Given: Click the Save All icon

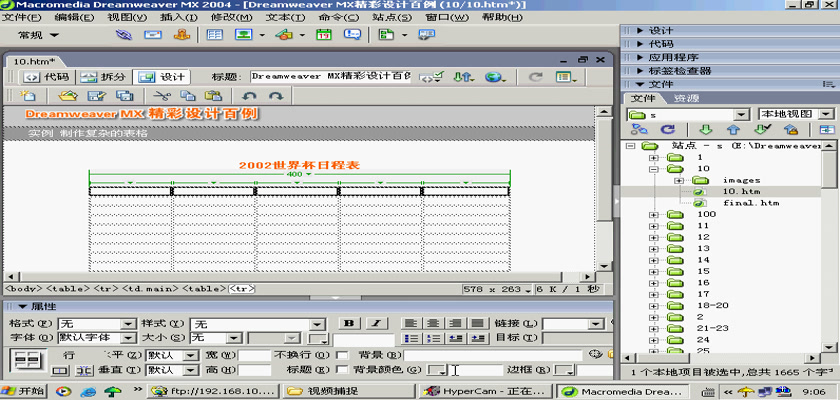Looking at the screenshot, I should [125, 96].
